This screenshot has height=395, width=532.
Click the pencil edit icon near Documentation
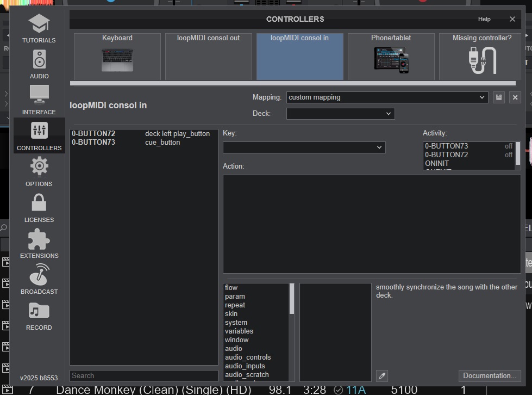382,376
